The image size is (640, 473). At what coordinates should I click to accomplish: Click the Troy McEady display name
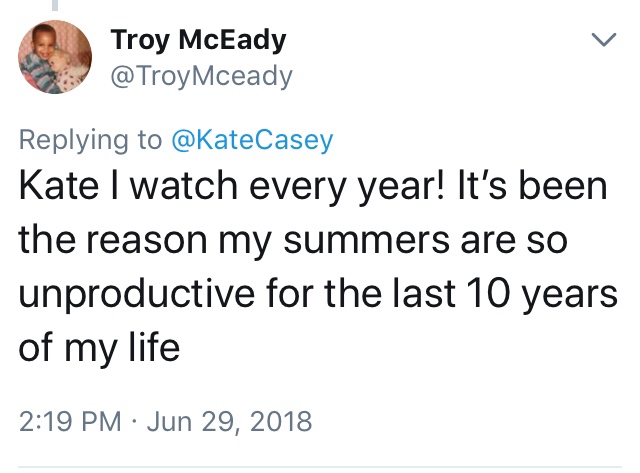pos(199,41)
